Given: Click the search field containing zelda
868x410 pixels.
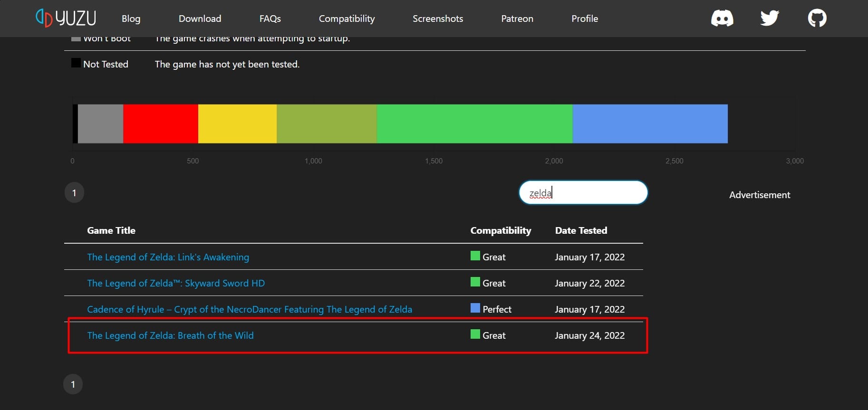Looking at the screenshot, I should (583, 193).
